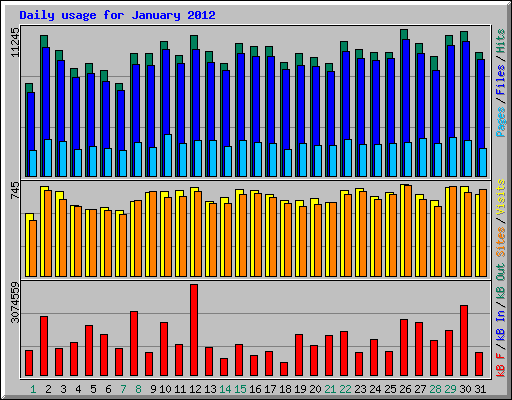Click day label 27 on the x-axis
512x400 pixels.
[420, 389]
